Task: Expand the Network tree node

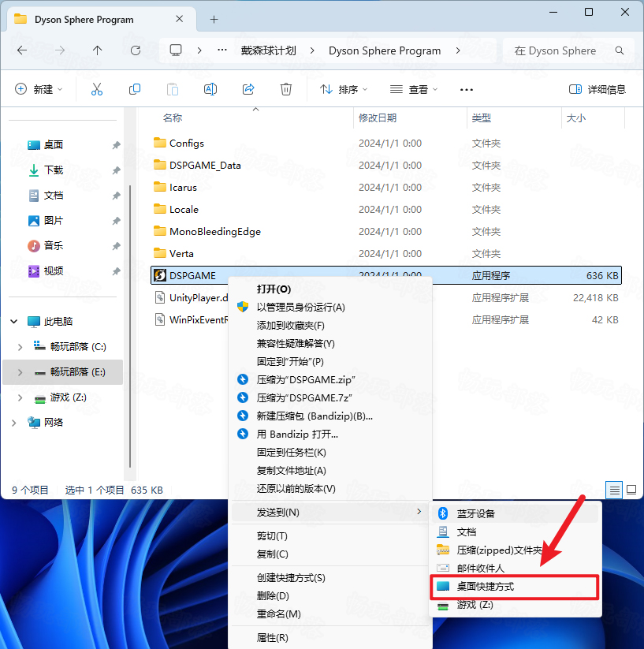Action: [x=14, y=423]
